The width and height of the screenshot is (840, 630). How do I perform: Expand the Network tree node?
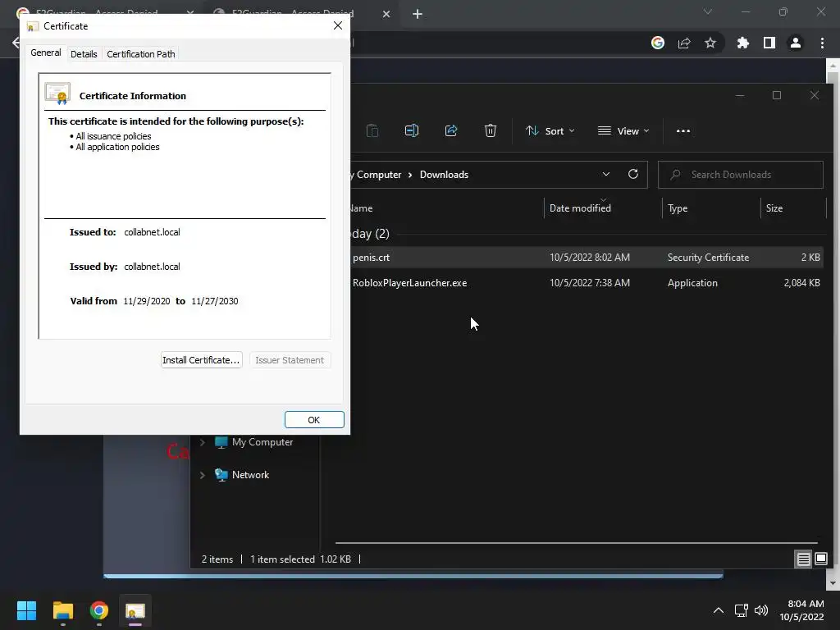pos(203,475)
